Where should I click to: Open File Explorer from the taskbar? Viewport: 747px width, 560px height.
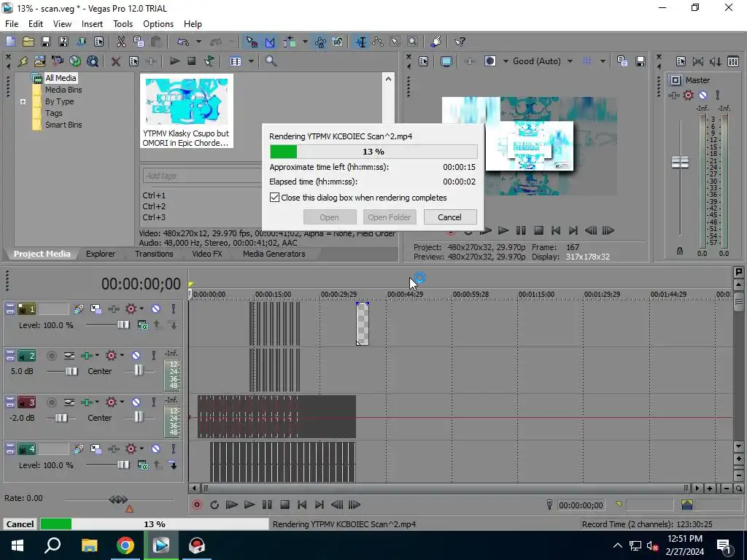(x=89, y=545)
